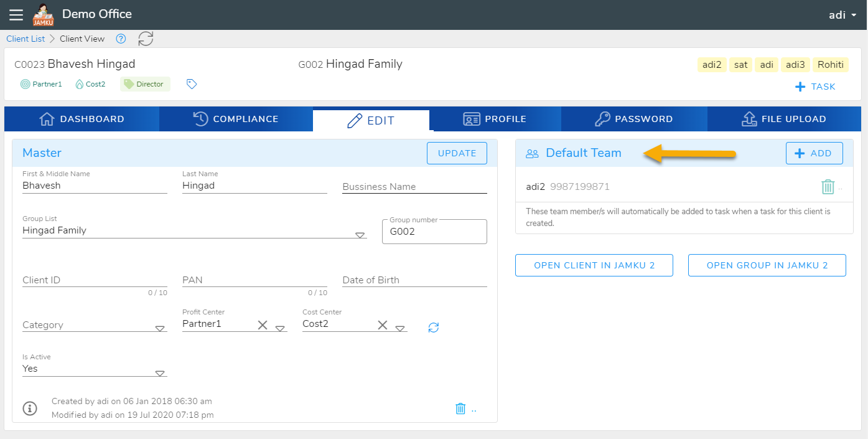Click the help question mark icon

pyautogui.click(x=121, y=39)
